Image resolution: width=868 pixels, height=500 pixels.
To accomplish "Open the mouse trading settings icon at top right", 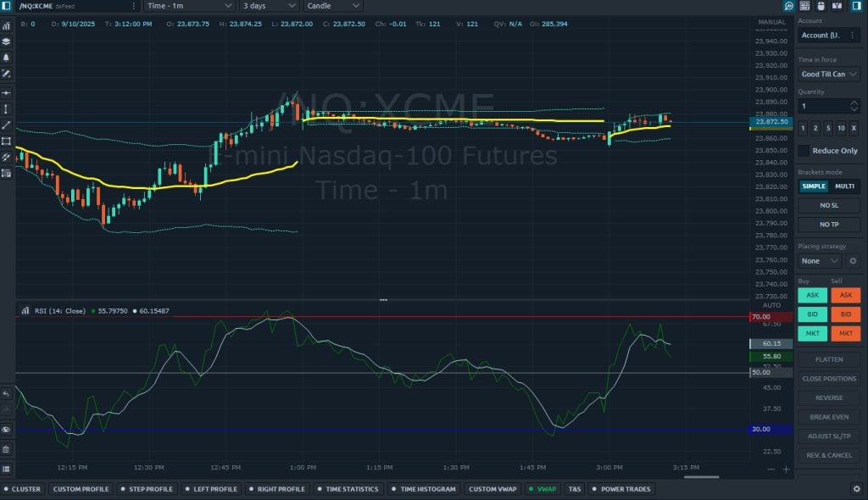I will (x=821, y=6).
